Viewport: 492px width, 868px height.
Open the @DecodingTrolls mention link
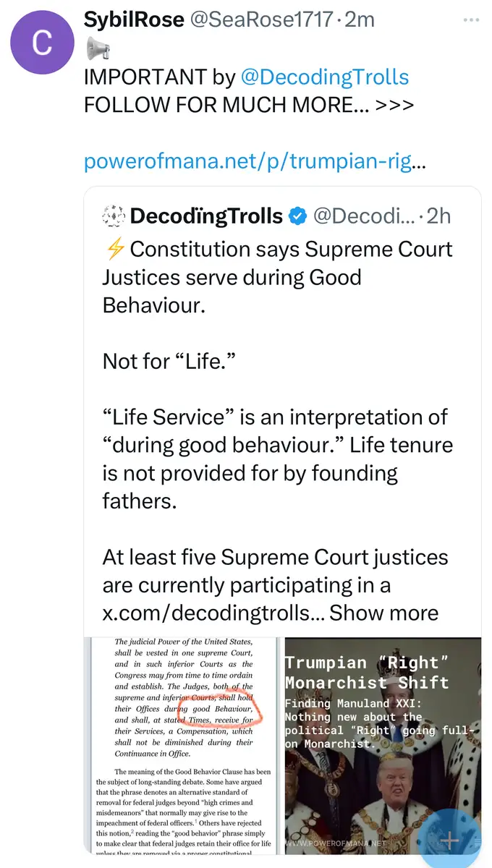pyautogui.click(x=323, y=77)
